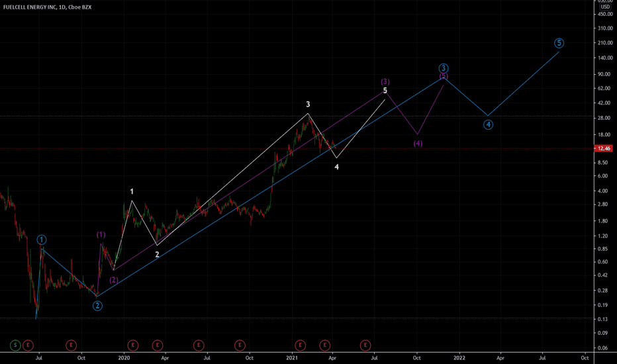Open the earnings marker nearest Apr 2020
617x364 pixels.
[x=158, y=345]
